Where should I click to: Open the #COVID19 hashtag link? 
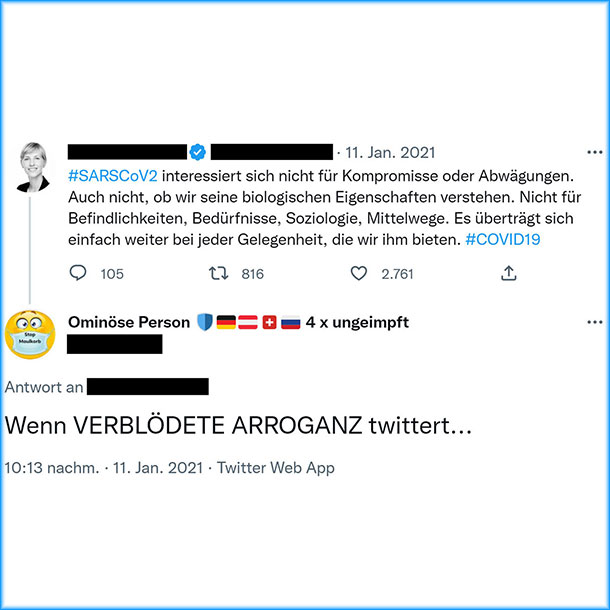pos(503,239)
